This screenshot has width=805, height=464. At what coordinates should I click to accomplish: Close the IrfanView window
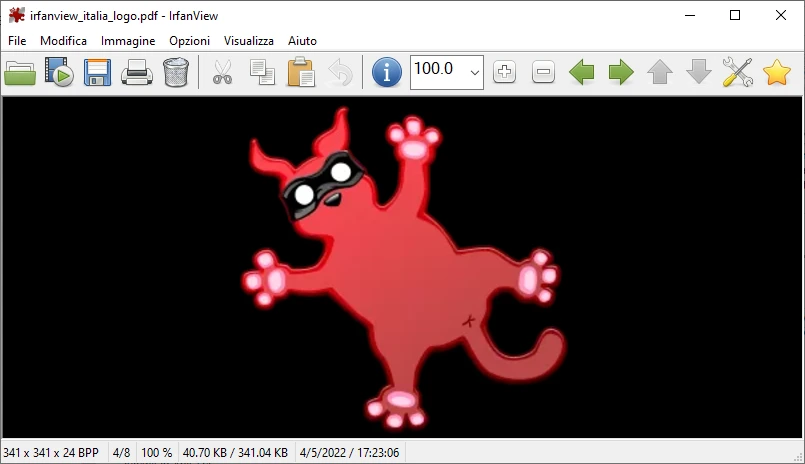pyautogui.click(x=781, y=15)
